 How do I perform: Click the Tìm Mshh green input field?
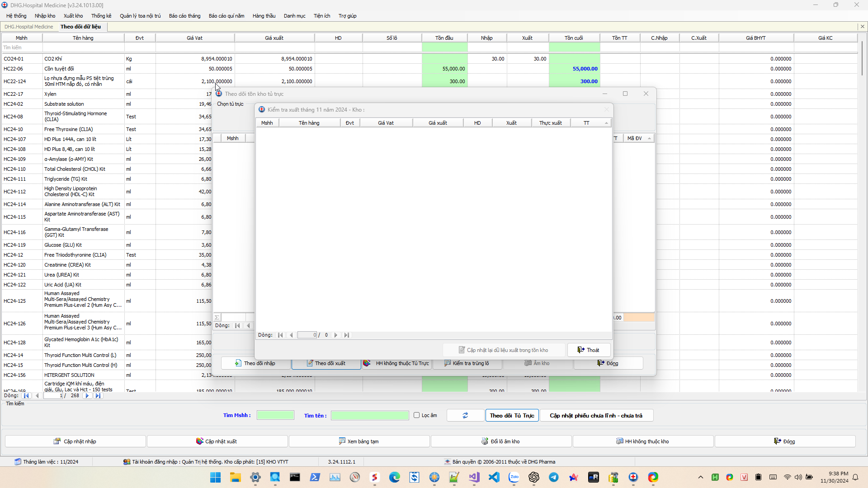click(x=275, y=415)
